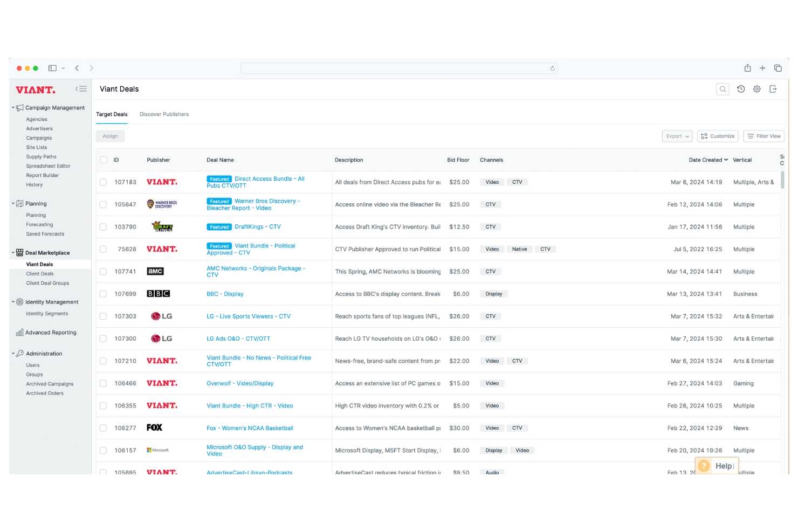Collapse the sidebar using the collapse arrow icon
The width and height of the screenshot is (798, 532).
[81, 88]
